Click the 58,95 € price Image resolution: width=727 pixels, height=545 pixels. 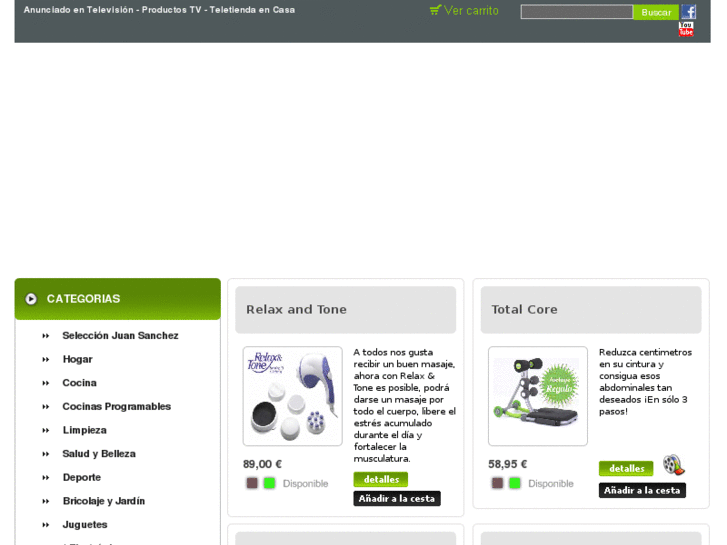coord(508,464)
